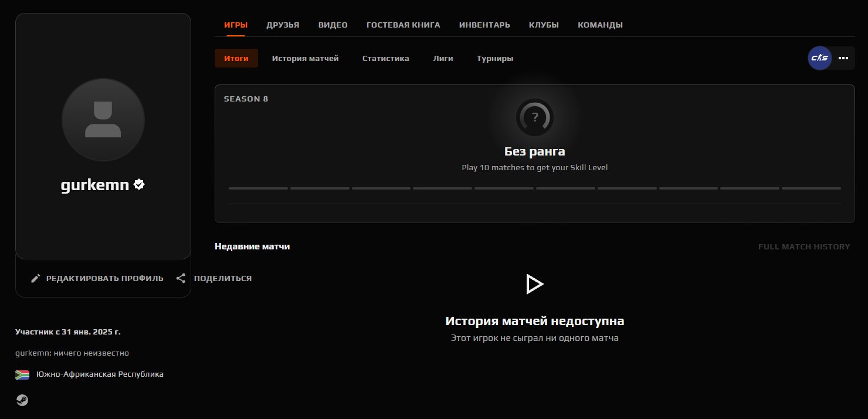This screenshot has width=868, height=419.
Task: Open История матчей sub-tab
Action: pyautogui.click(x=306, y=58)
